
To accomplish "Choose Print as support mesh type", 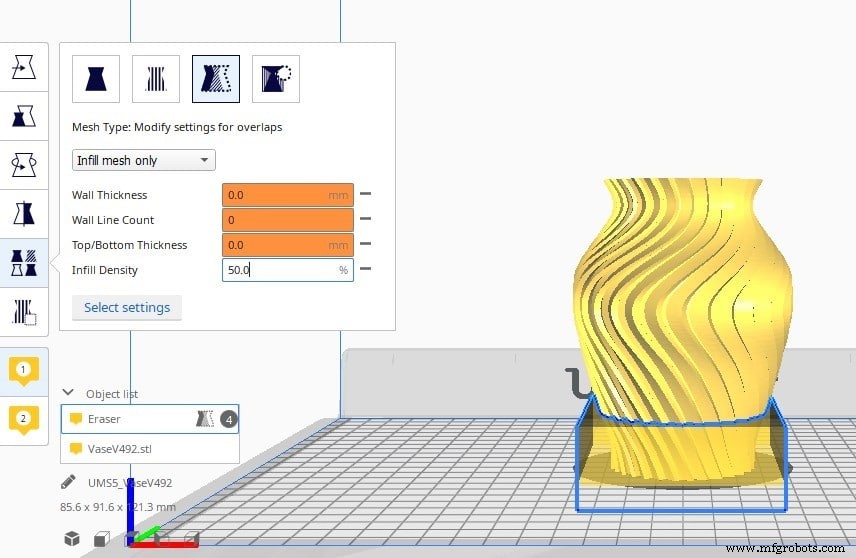I will point(156,79).
